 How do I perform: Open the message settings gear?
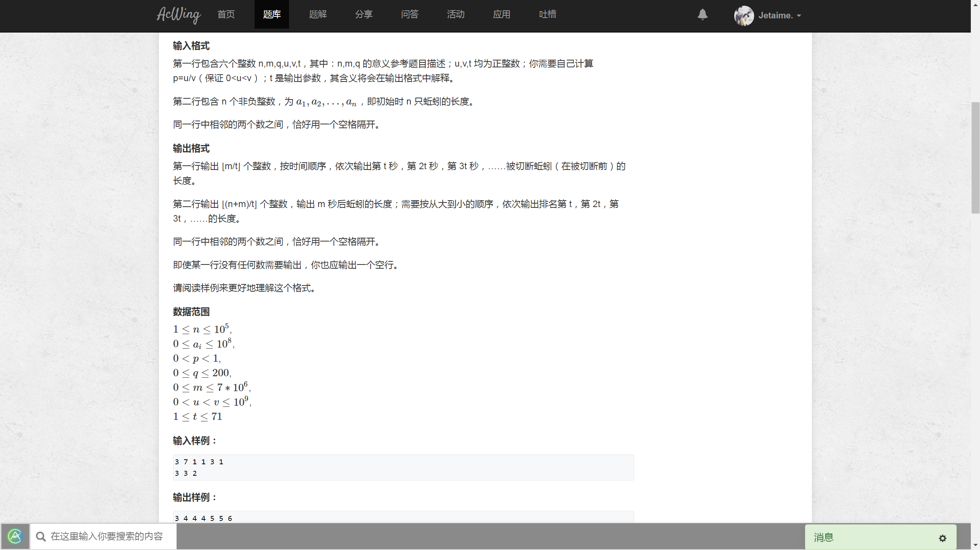point(942,538)
